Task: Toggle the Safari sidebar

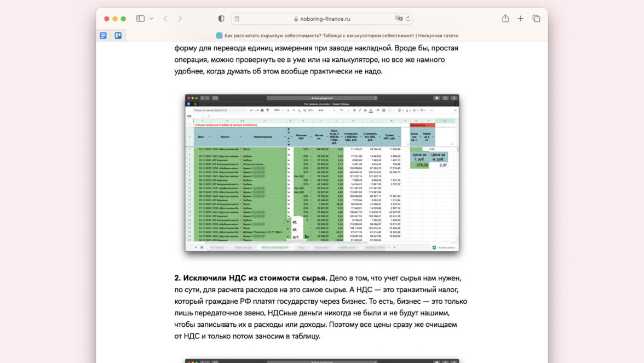Action: click(140, 19)
